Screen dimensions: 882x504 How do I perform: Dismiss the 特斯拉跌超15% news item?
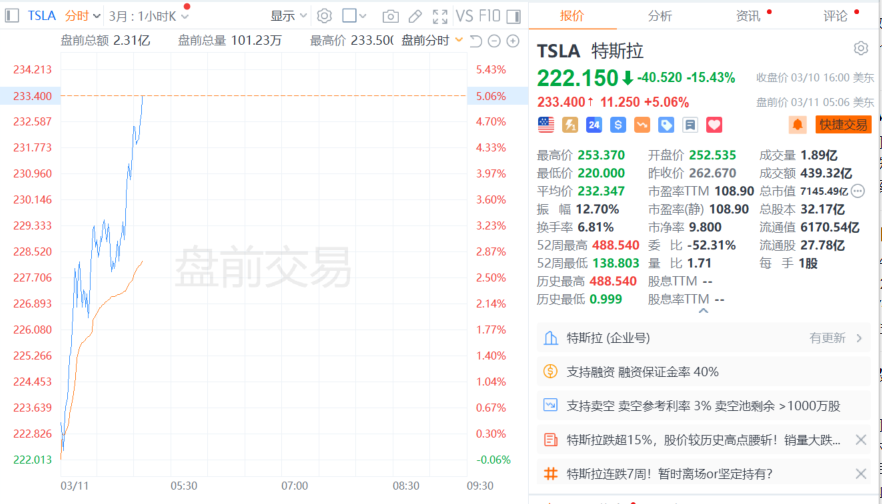coord(861,440)
